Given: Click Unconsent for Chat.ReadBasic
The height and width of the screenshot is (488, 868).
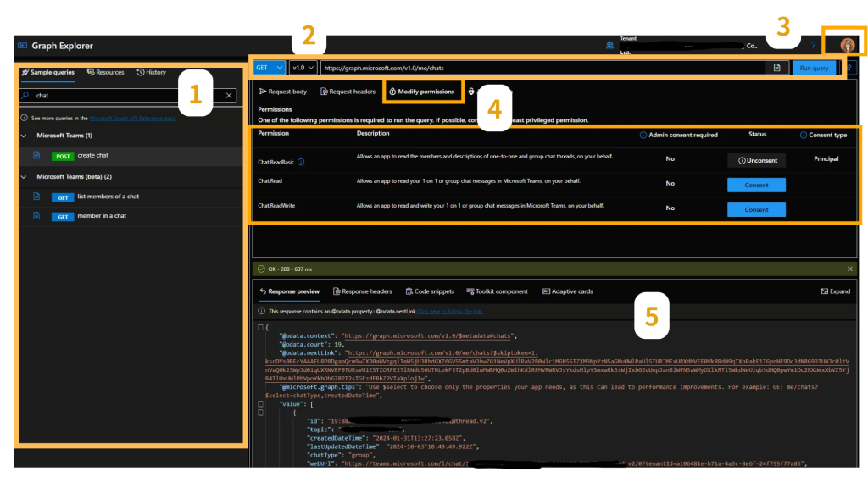Looking at the screenshot, I should point(757,160).
